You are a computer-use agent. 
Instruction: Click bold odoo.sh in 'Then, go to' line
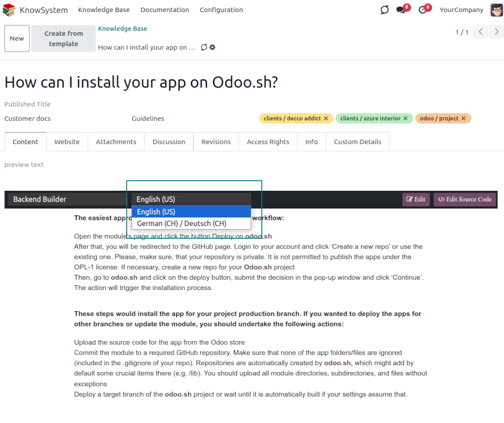[124, 278]
